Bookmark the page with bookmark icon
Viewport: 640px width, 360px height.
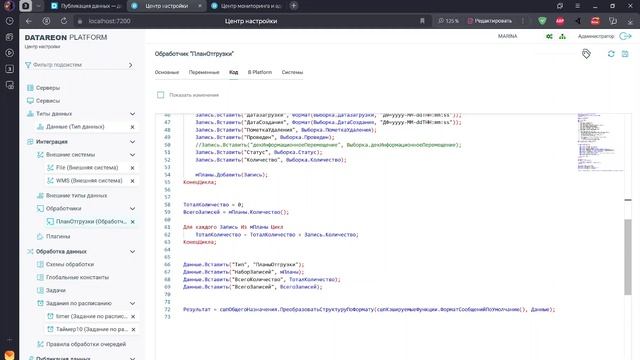(x=422, y=21)
